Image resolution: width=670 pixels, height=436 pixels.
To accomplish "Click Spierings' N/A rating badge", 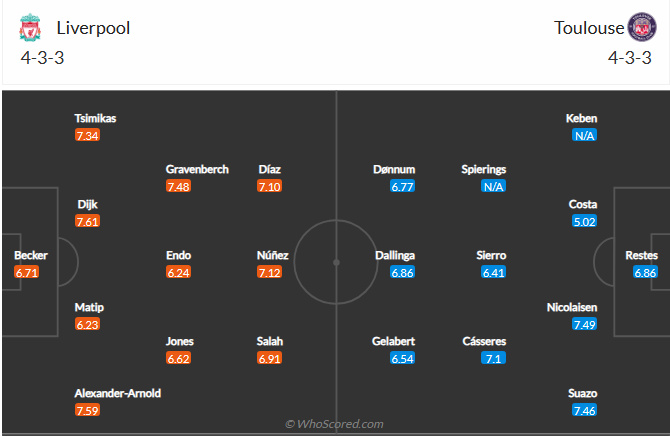I will tap(494, 186).
